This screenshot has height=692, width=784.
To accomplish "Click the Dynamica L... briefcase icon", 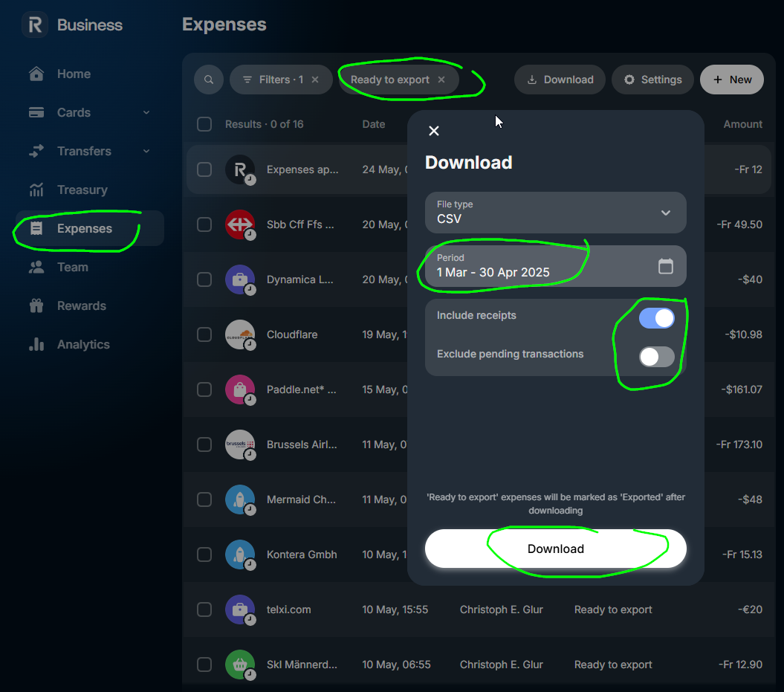I will 240,279.
